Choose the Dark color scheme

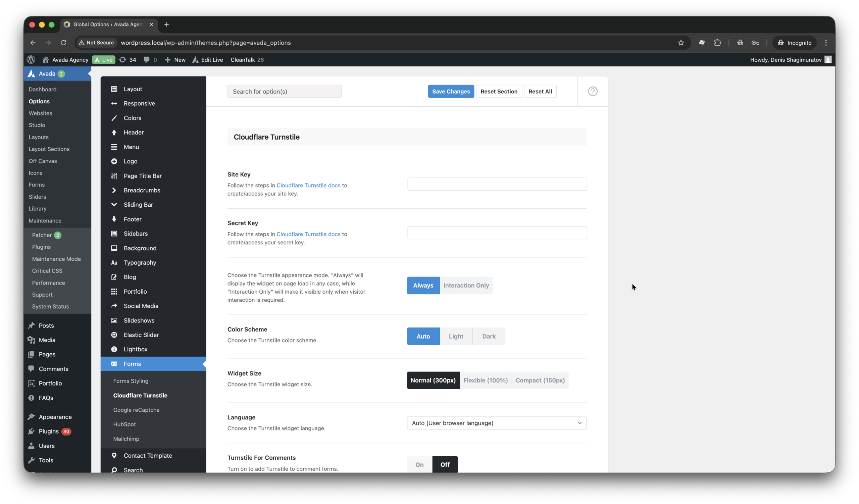point(489,336)
